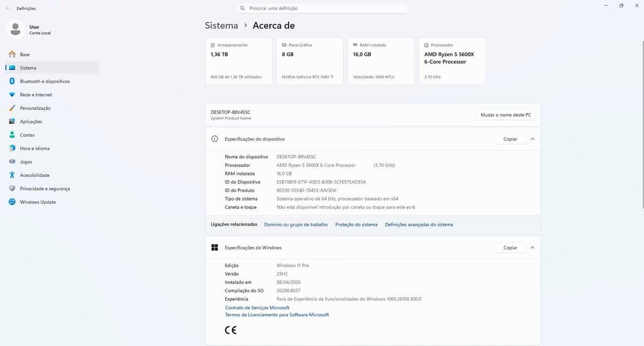Click the Edição value Windows 11 Pro

292,266
